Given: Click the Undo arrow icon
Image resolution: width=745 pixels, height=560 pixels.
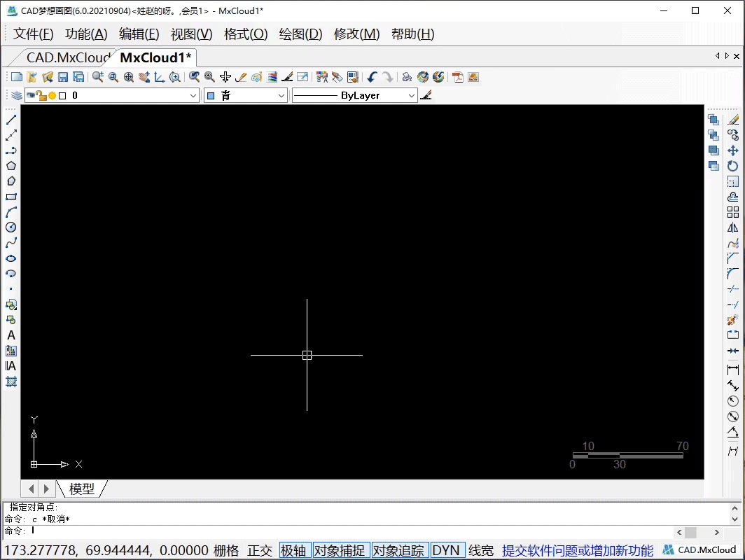Looking at the screenshot, I should coord(372,77).
